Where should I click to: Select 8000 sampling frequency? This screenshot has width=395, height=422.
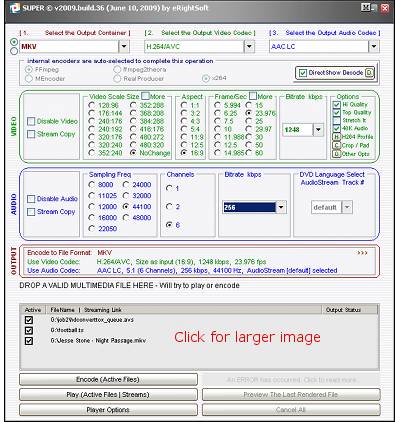pyautogui.click(x=92, y=185)
